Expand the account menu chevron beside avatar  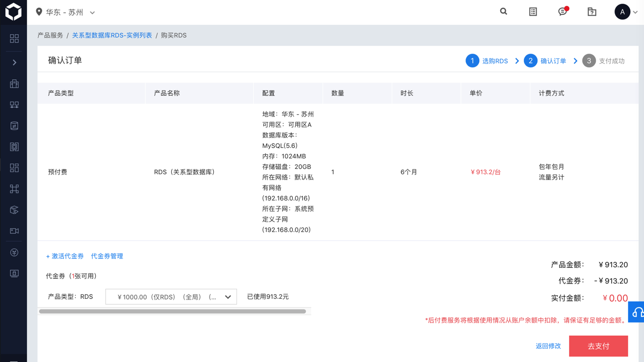click(636, 12)
